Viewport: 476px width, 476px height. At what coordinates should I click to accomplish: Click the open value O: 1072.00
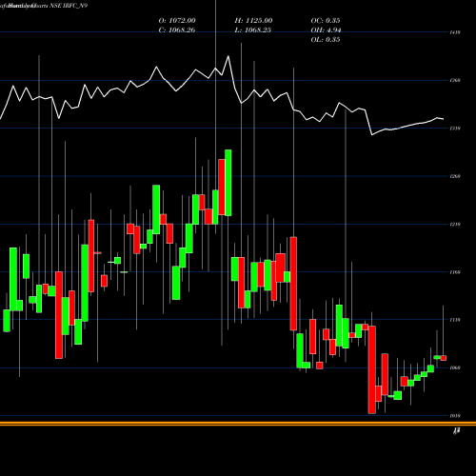point(177,21)
